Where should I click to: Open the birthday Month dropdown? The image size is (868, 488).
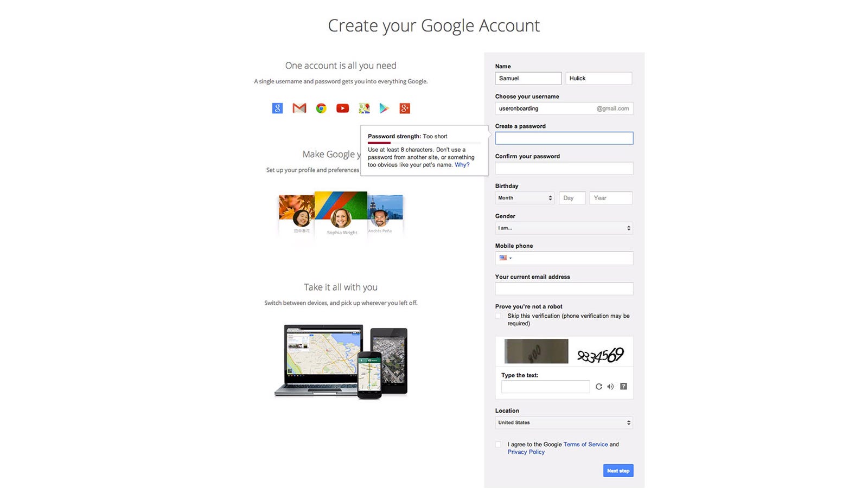(525, 198)
